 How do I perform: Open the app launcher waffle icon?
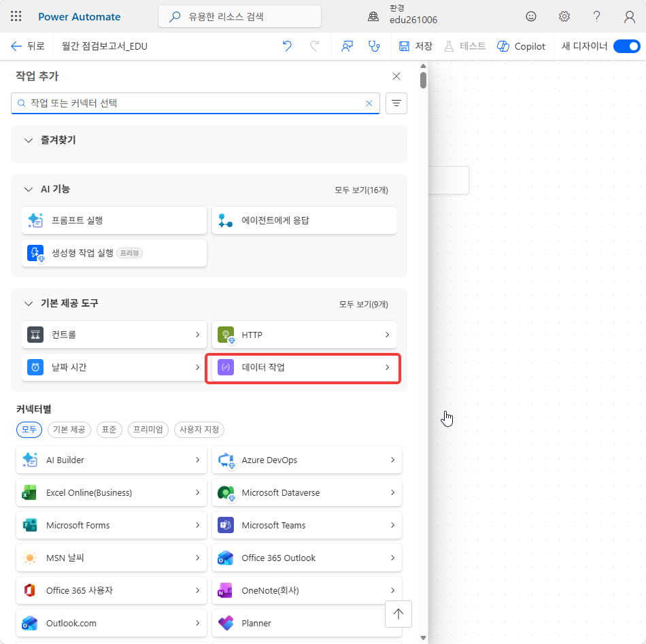coord(16,16)
